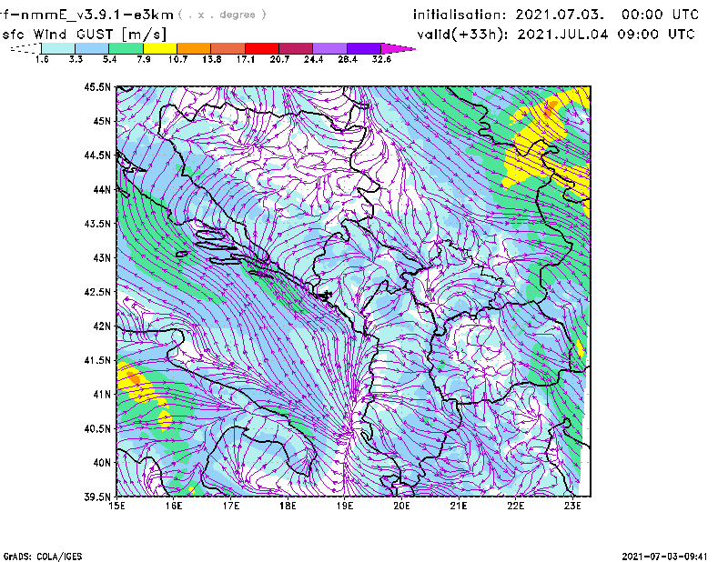The width and height of the screenshot is (728, 562).
Task: Click the 18E longitude label
Action: [x=288, y=506]
